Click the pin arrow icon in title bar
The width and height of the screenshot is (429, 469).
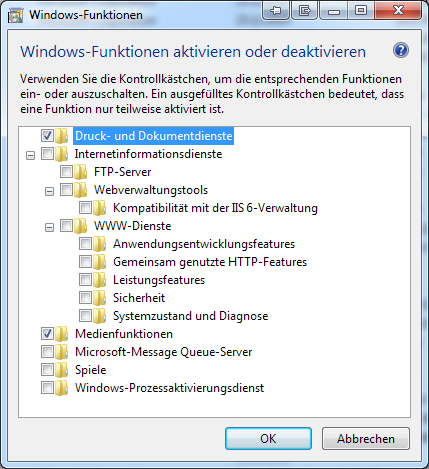[x=275, y=11]
